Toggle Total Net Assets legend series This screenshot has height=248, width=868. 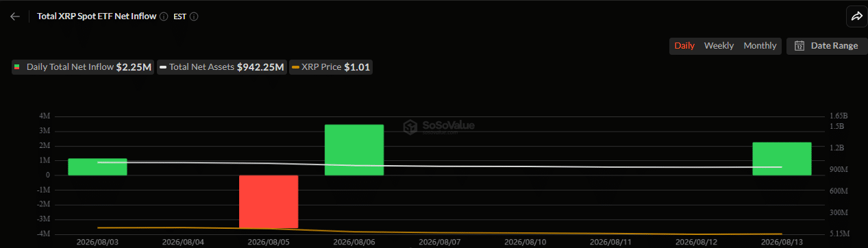(222, 67)
